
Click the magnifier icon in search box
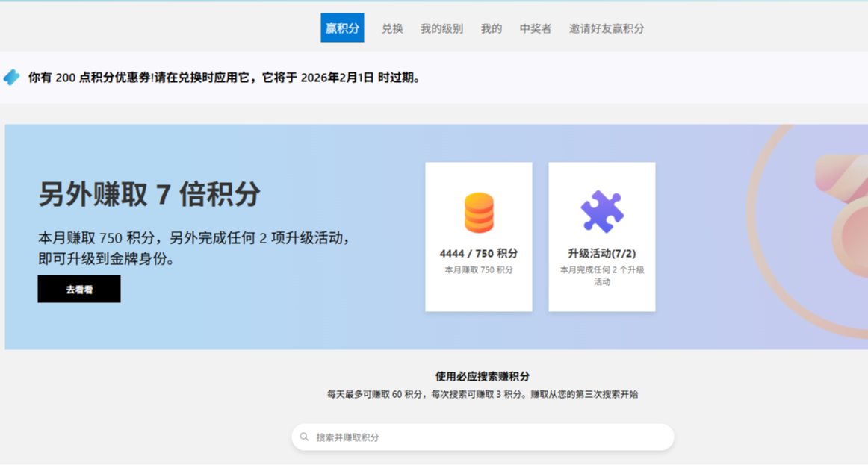303,437
